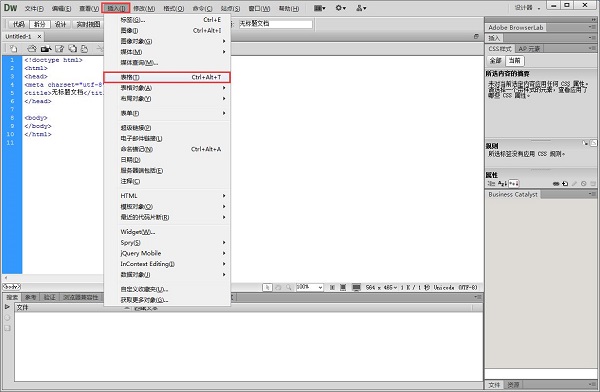Click the pencil Edit Rule icon in CSS panel
600x392 pixels.
[574, 184]
